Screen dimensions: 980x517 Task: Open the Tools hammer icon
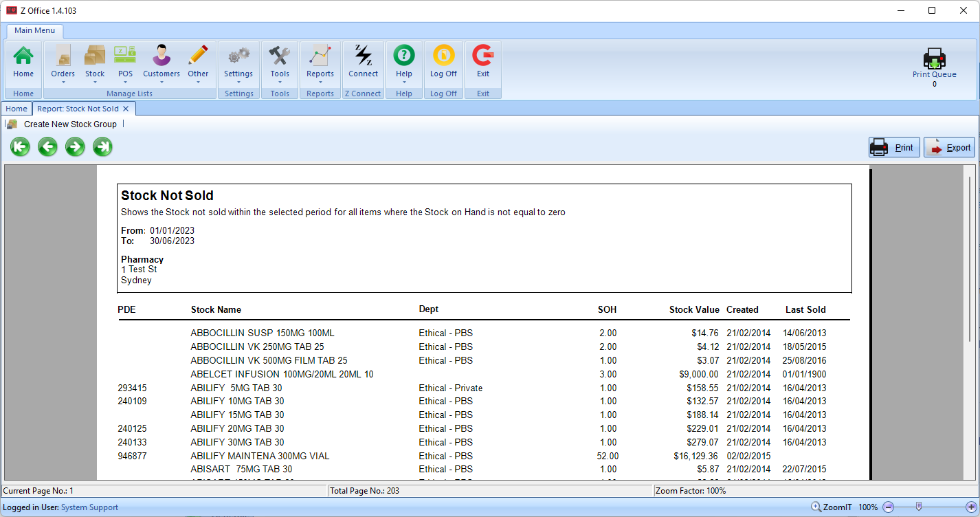click(280, 55)
